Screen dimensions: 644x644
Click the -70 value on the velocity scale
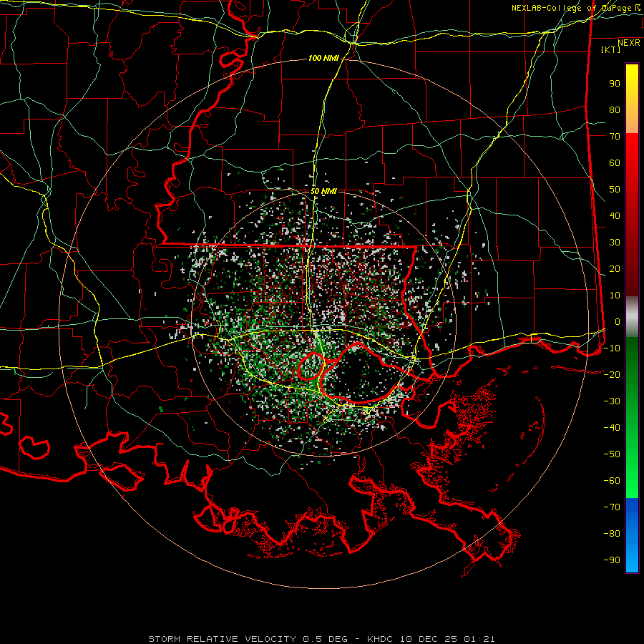pyautogui.click(x=612, y=507)
